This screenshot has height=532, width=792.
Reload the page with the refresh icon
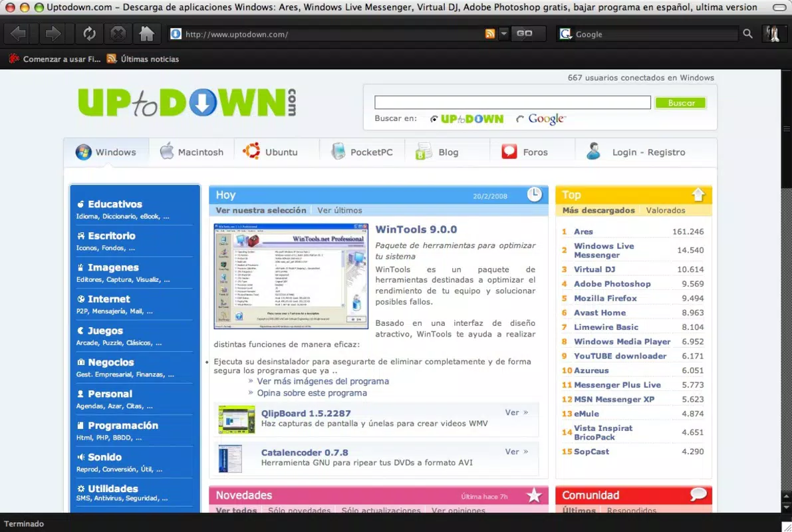[x=89, y=34]
